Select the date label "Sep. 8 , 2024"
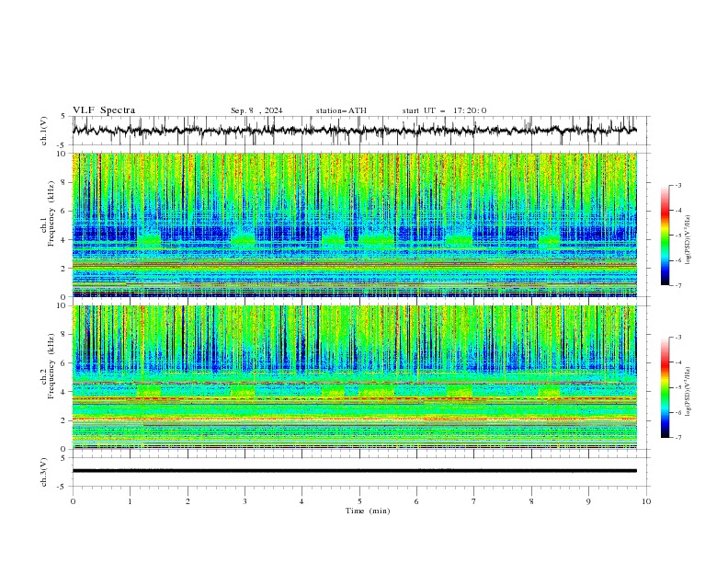This screenshot has width=728, height=563. (256, 110)
